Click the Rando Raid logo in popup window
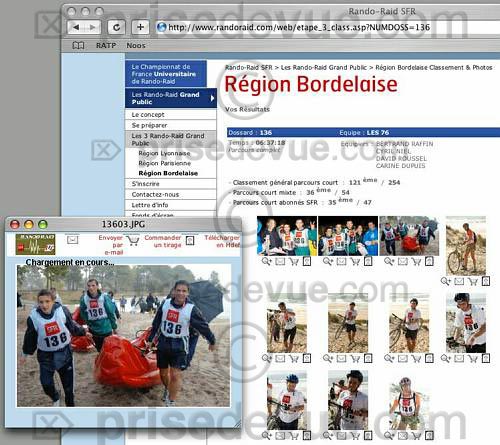This screenshot has width=500, height=445. (35, 244)
